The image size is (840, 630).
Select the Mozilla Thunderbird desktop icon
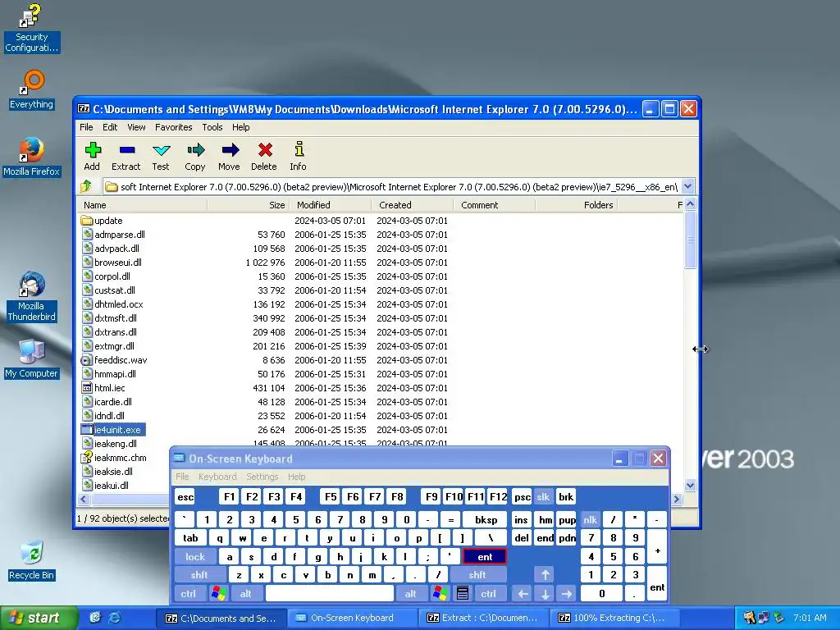click(32, 295)
